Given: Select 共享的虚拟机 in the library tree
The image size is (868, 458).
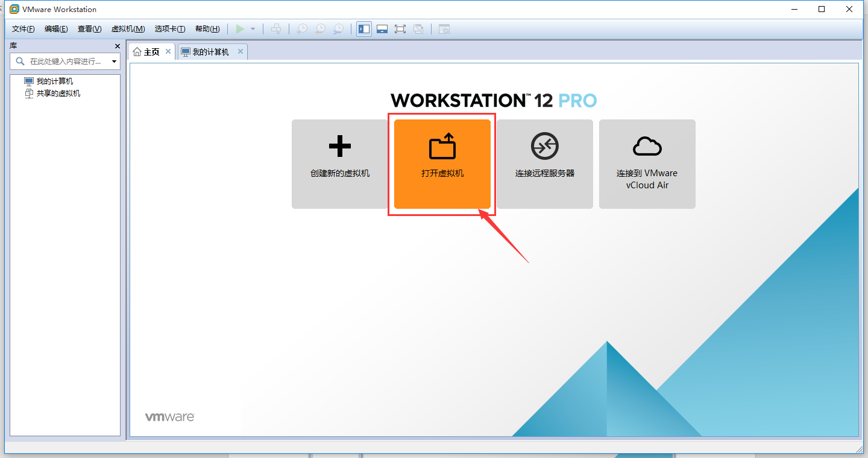Looking at the screenshot, I should [x=58, y=94].
